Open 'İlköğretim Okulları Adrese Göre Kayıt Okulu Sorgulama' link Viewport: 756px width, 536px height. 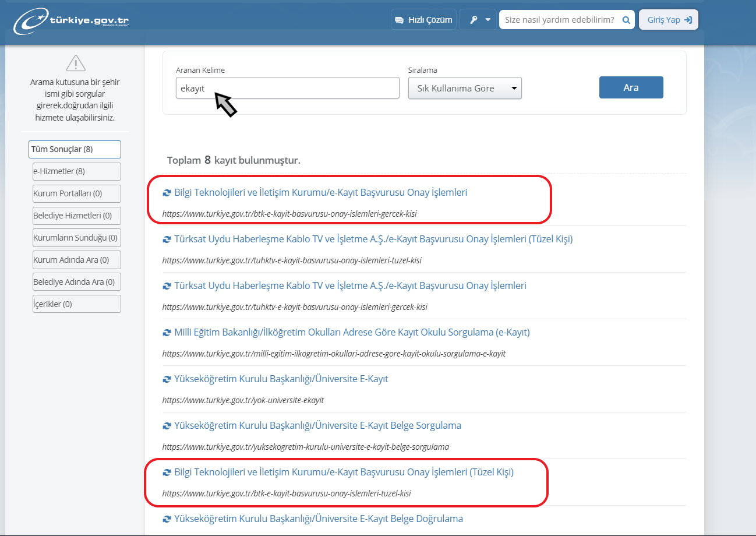pos(352,332)
